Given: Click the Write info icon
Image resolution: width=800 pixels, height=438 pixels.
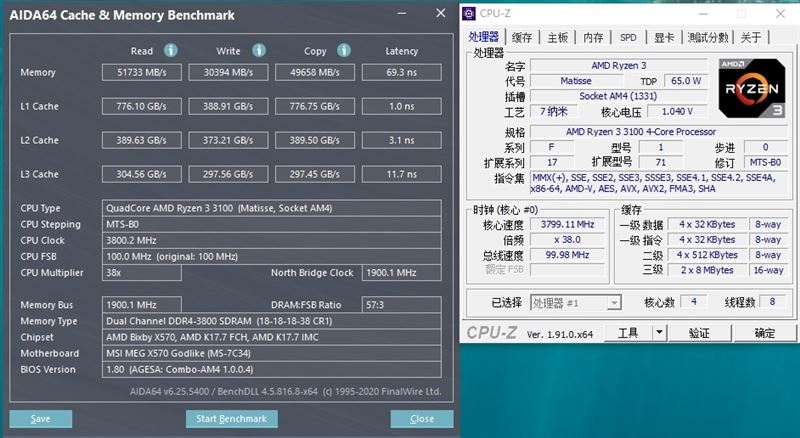Looking at the screenshot, I should click(259, 50).
